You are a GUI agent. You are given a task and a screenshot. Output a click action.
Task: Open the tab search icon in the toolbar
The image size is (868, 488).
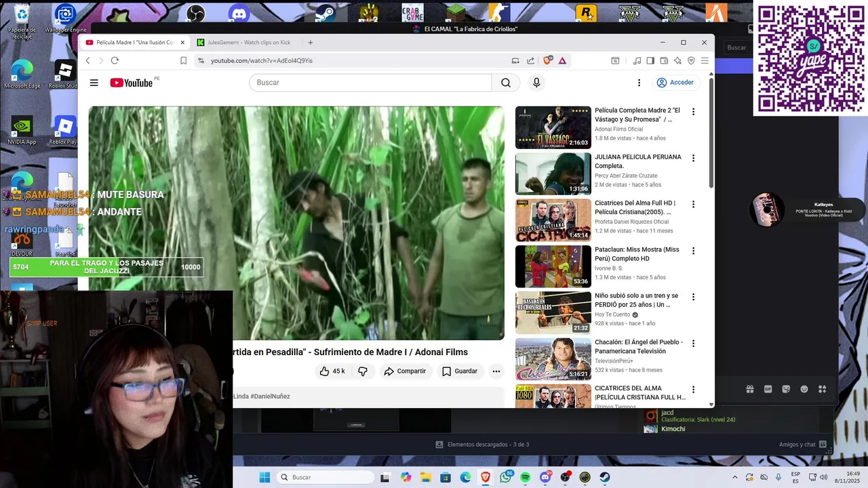[615, 60]
